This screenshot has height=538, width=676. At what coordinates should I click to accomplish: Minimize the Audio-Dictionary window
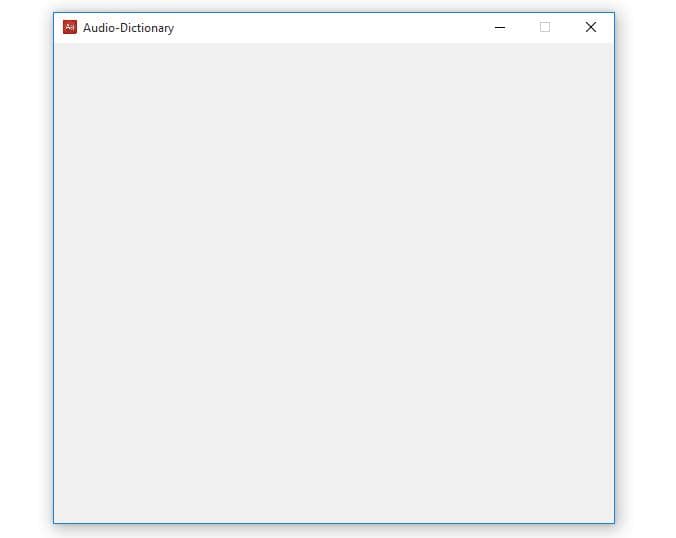point(500,27)
